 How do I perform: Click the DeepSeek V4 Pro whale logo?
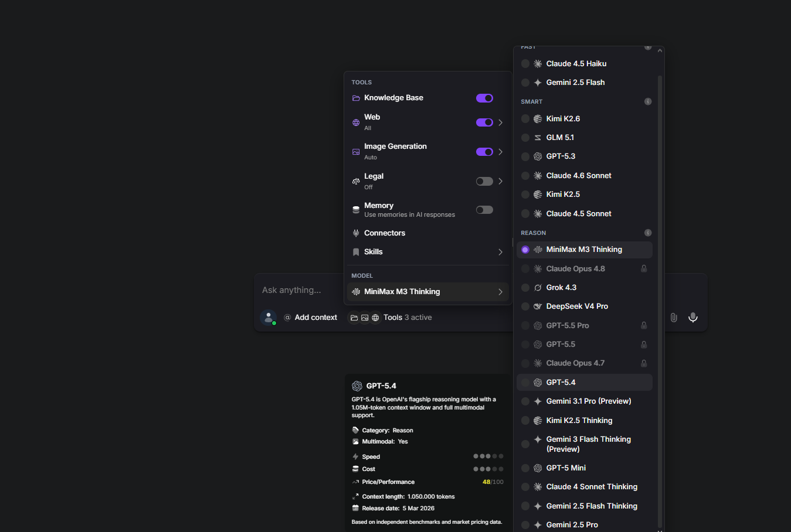[x=538, y=306]
